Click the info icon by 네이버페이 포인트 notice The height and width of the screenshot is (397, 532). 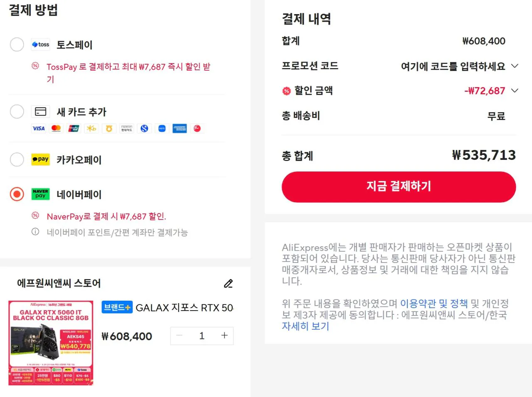35,232
